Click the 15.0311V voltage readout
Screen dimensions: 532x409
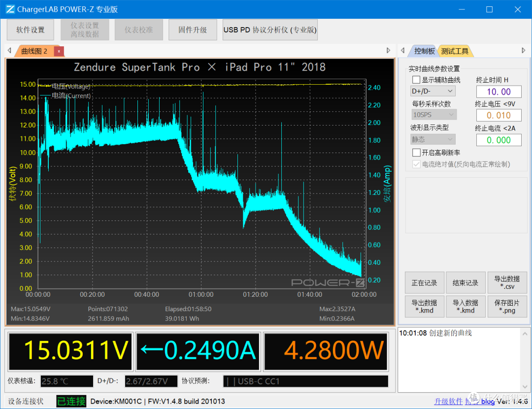pos(70,351)
